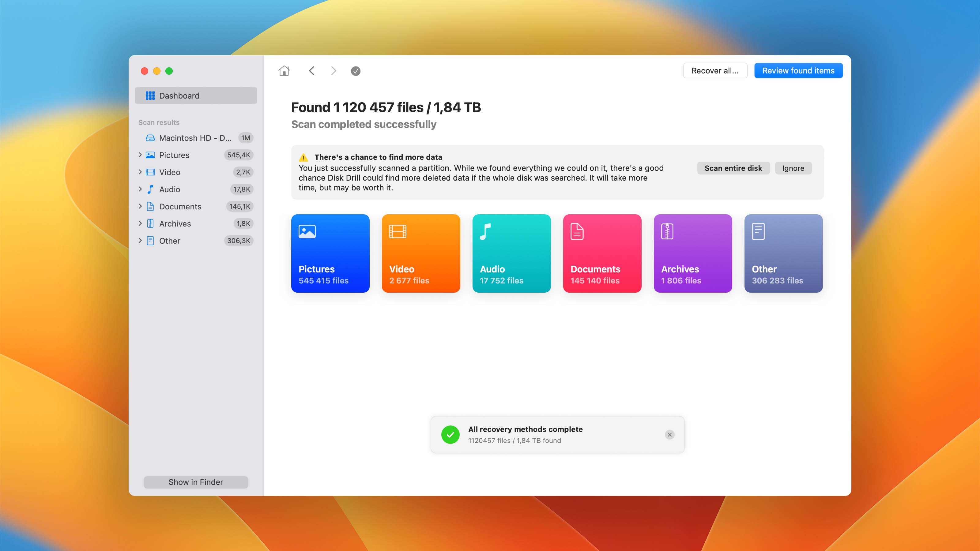Click 'All recovery methods complete' text
980x551 pixels.
[x=526, y=429]
